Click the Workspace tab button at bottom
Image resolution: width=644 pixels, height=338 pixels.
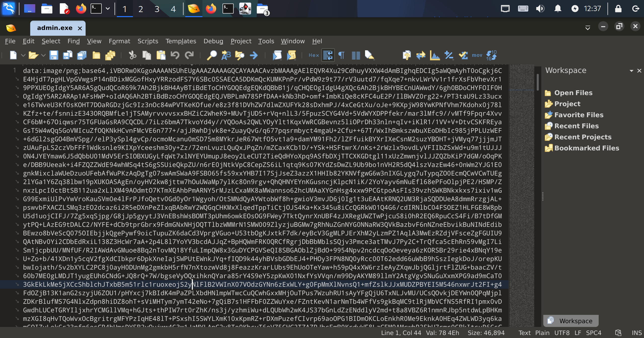[571, 321]
